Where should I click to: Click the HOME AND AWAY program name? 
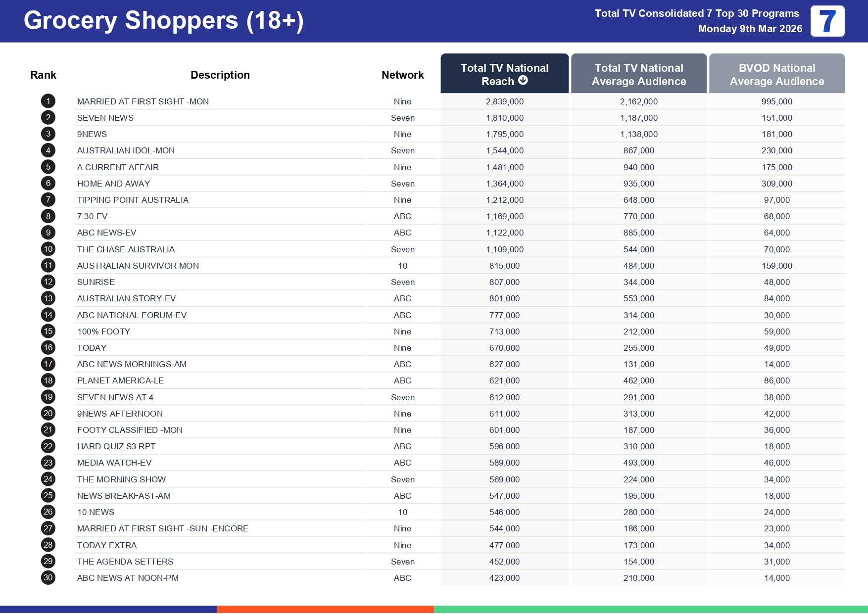tap(113, 184)
